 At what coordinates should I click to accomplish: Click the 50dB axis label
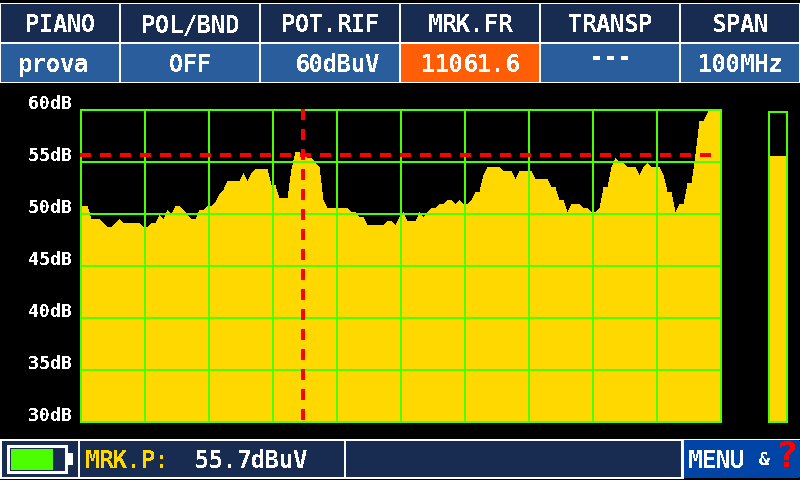(x=50, y=207)
